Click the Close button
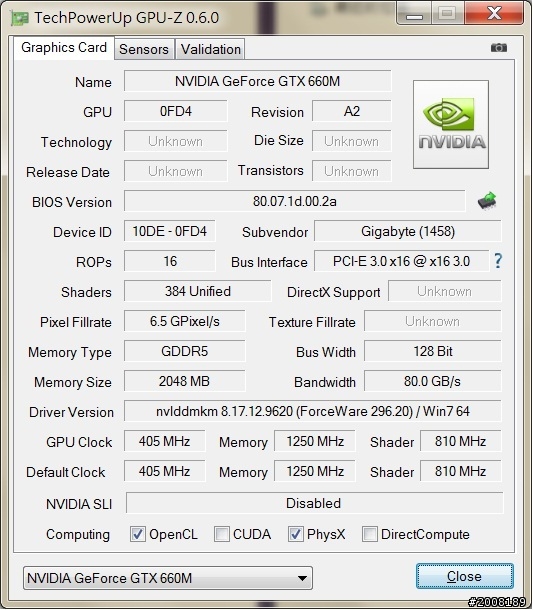Screen dimensions: 533x610 tap(465, 576)
